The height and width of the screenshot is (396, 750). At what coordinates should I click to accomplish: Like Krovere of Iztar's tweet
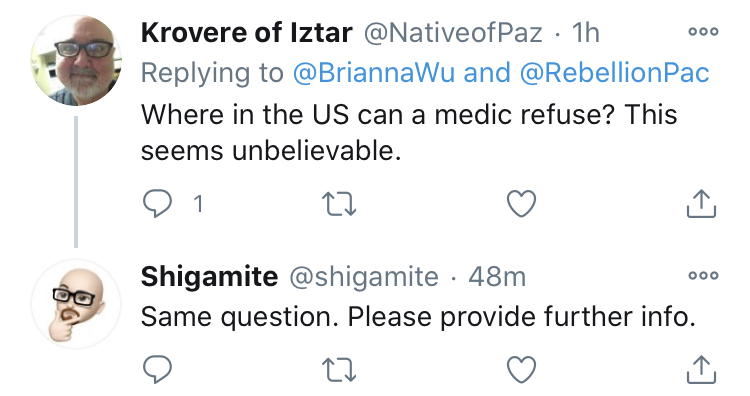[x=521, y=204]
